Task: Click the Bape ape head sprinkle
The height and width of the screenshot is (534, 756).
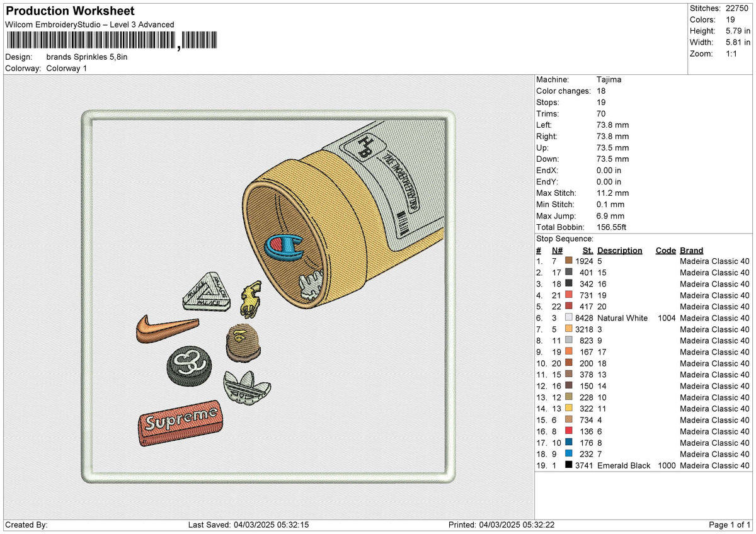Action: 242,343
